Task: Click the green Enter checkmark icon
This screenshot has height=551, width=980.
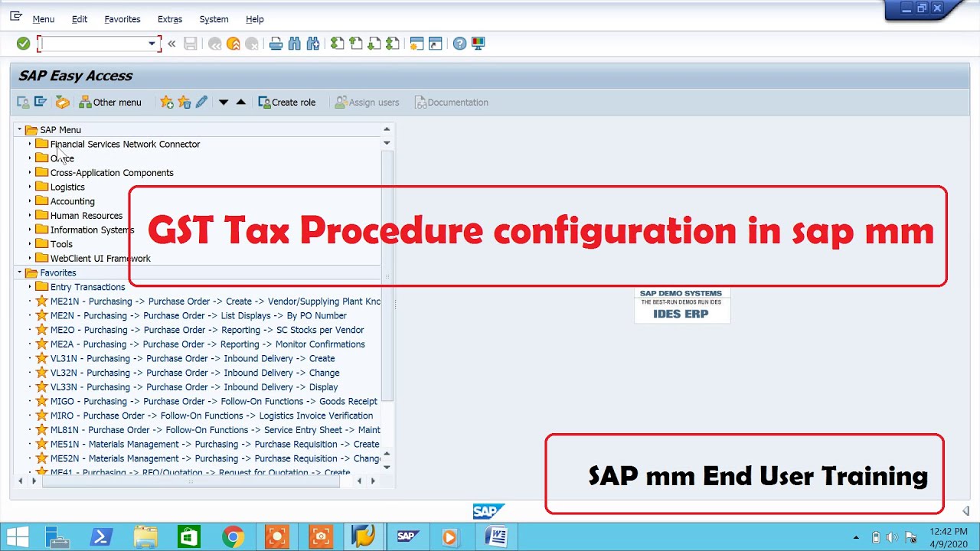Action: point(23,44)
